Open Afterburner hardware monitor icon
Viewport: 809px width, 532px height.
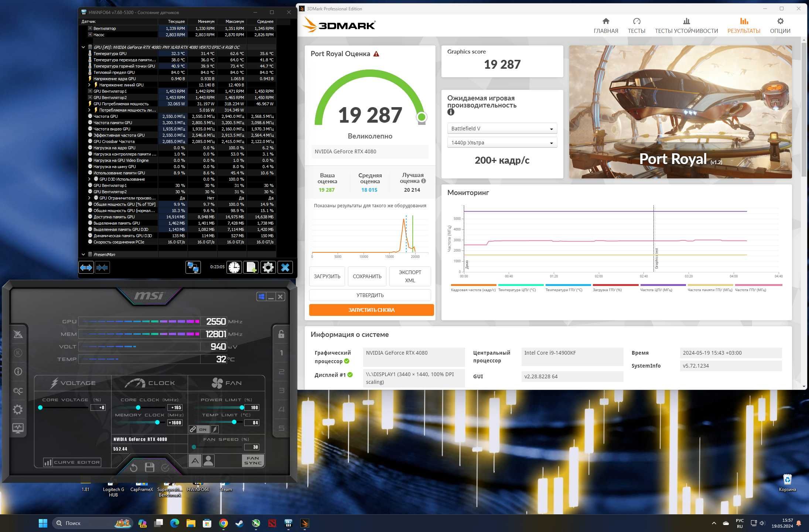point(18,428)
